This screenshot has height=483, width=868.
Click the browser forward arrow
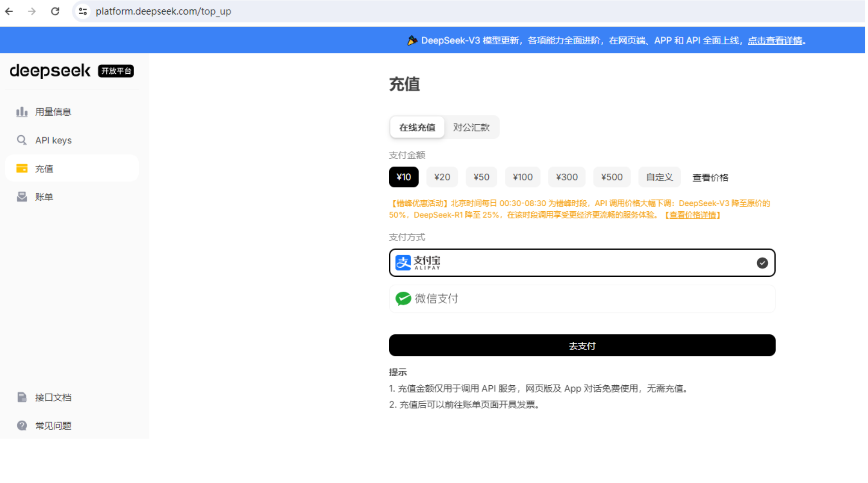pyautogui.click(x=32, y=11)
